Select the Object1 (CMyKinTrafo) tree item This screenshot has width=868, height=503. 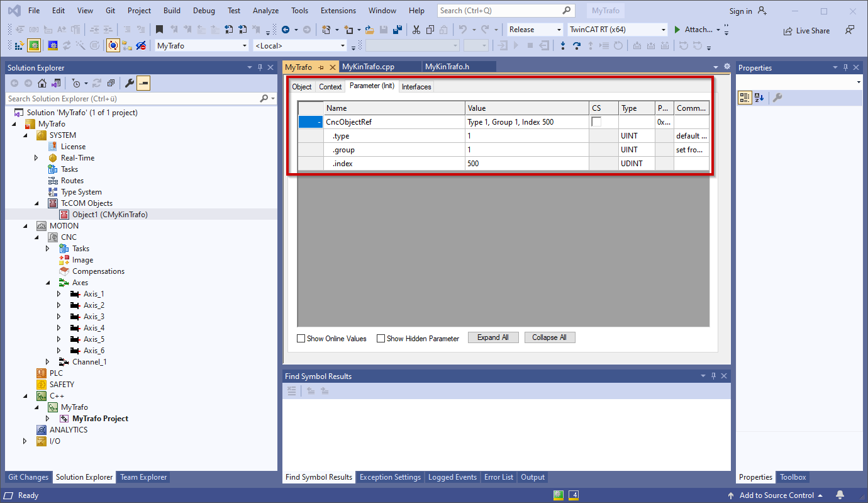click(x=110, y=215)
